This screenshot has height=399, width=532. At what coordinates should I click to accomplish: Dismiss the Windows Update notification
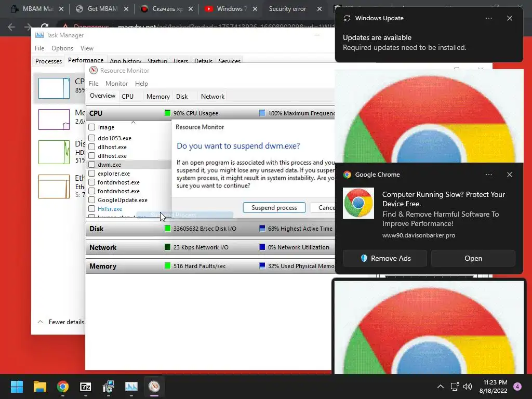point(510,18)
